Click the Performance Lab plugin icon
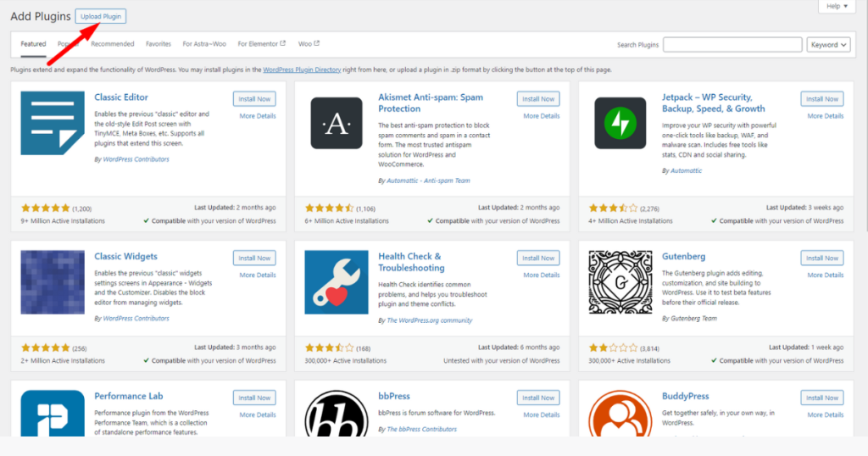Viewport: 868px width, 456px height. pos(53,414)
